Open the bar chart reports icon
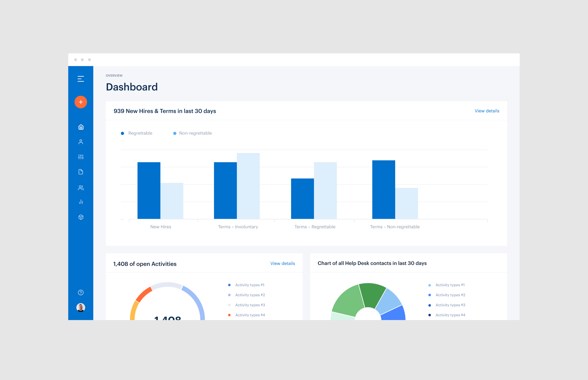This screenshot has width=588, height=380. [81, 202]
